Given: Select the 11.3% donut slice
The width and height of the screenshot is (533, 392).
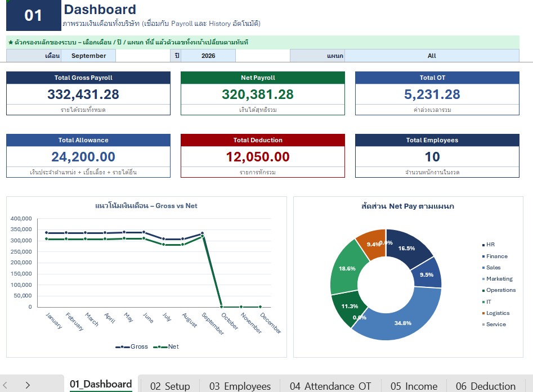Looking at the screenshot, I should point(350,307).
